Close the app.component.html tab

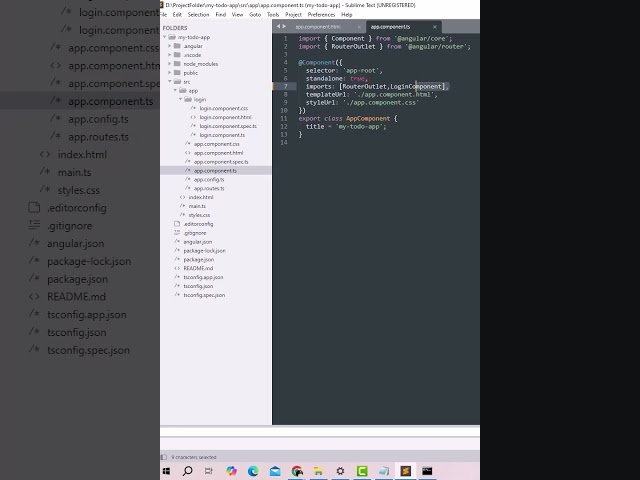pos(359,27)
